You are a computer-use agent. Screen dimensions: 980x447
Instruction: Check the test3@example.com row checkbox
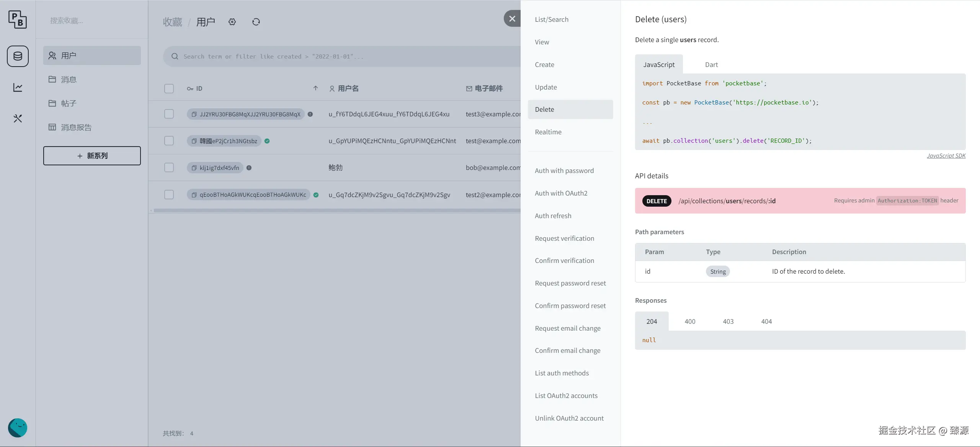pyautogui.click(x=169, y=114)
